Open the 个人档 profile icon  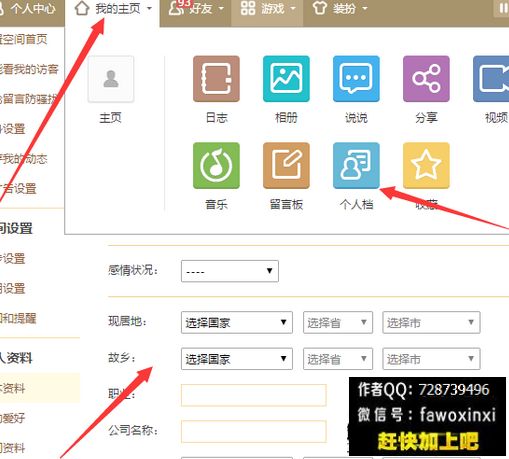[356, 166]
